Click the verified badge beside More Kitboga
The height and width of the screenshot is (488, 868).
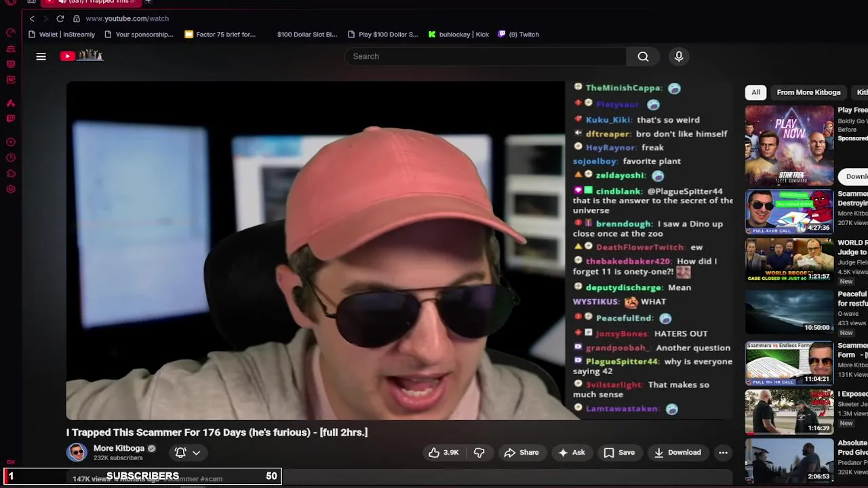152,448
